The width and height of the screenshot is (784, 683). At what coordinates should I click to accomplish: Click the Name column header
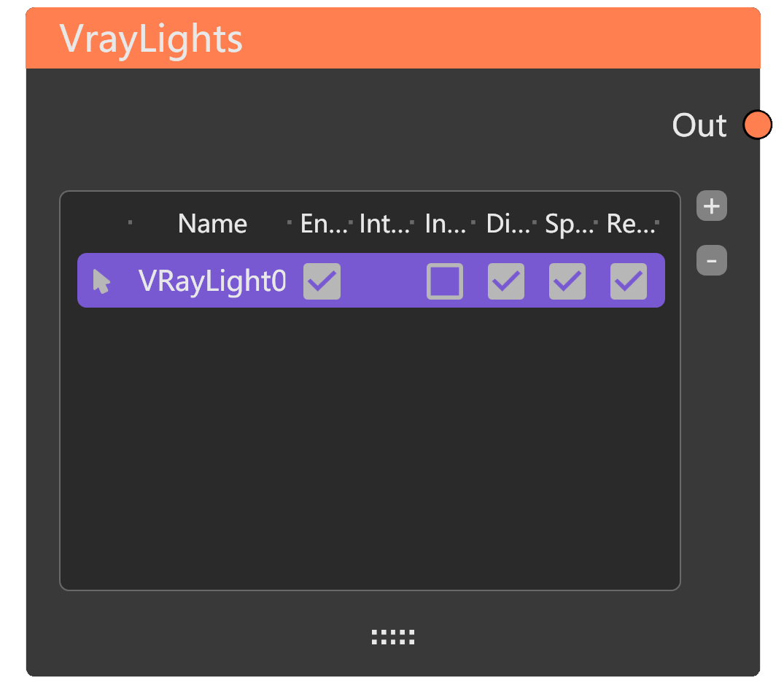(212, 224)
